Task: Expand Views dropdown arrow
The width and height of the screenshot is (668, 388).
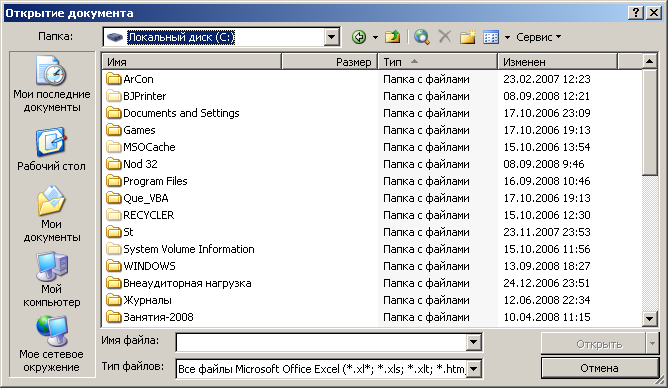Action: pos(507,37)
